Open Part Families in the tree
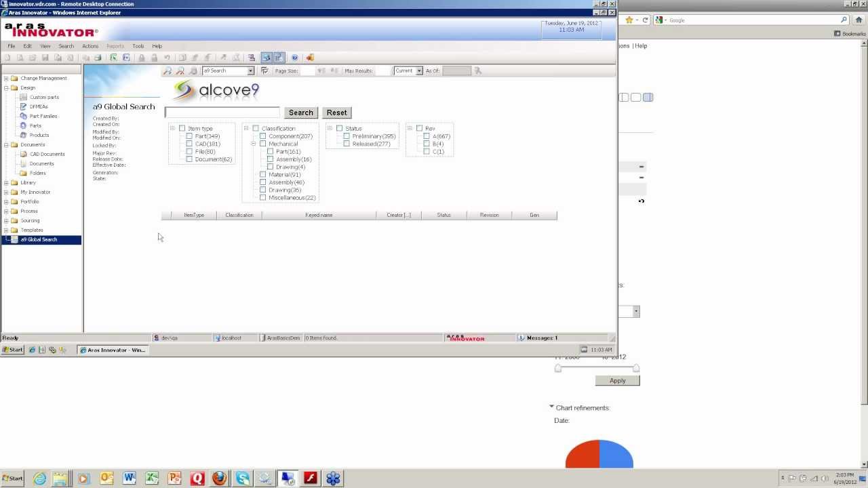Viewport: 868px width, 488px height. [43, 116]
